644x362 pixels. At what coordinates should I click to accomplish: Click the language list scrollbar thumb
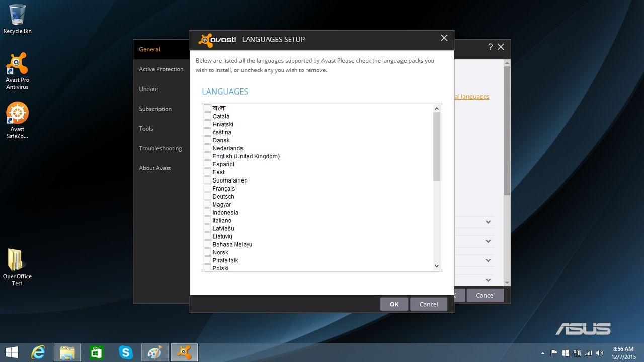click(437, 146)
